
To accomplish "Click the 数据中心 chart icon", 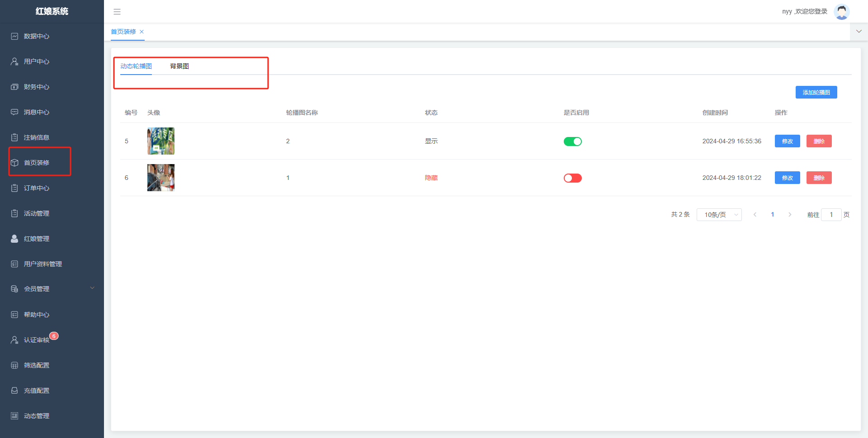I will 14,36.
